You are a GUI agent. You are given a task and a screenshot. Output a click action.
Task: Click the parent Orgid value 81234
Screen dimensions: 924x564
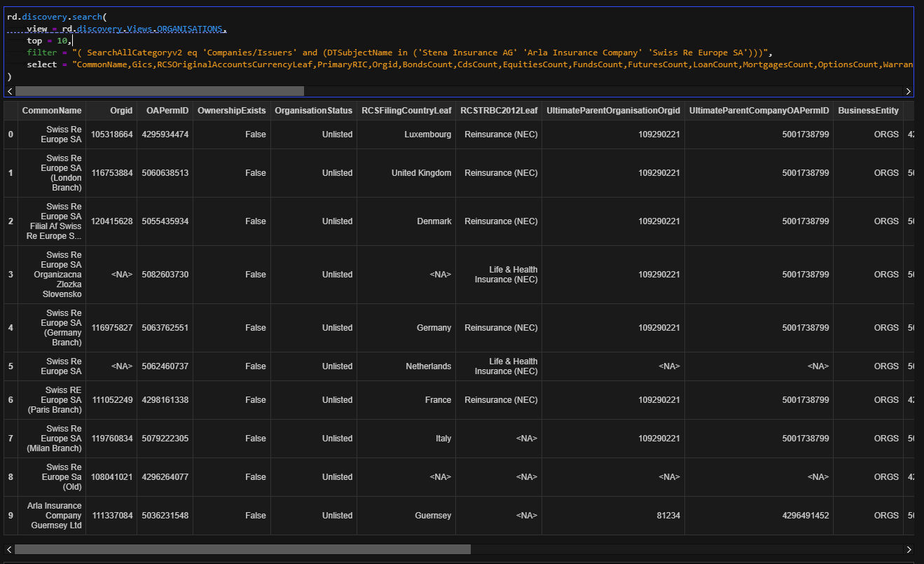coord(668,516)
